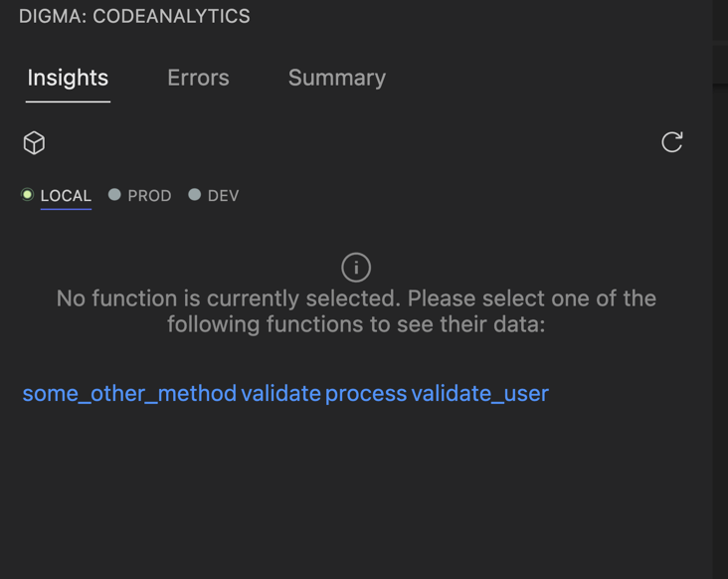
Task: Select the gray DEV environment dot
Action: point(195,195)
